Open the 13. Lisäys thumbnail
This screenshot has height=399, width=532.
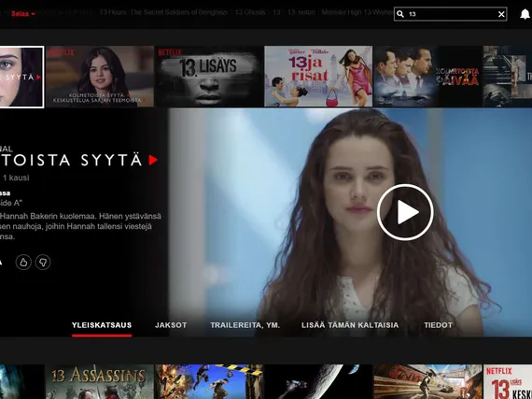[209, 77]
